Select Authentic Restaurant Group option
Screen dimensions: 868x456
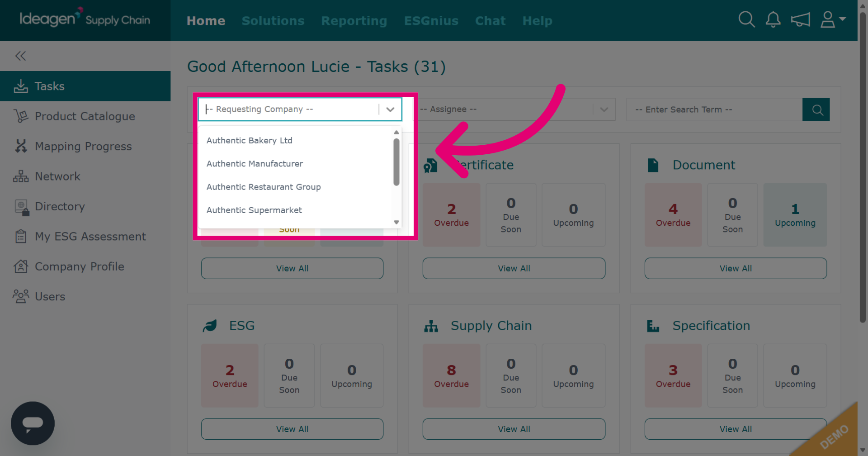coord(296,187)
